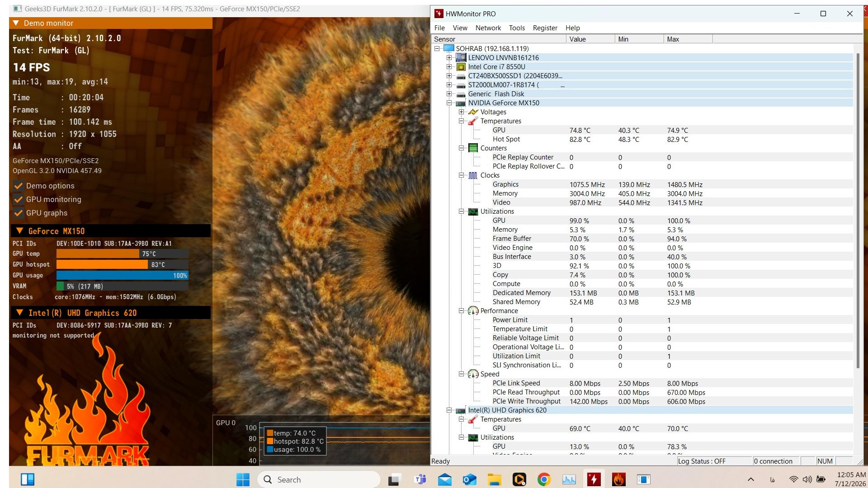The image size is (868, 488).
Task: Expand the Intel Core i7 8550U node
Action: click(449, 66)
